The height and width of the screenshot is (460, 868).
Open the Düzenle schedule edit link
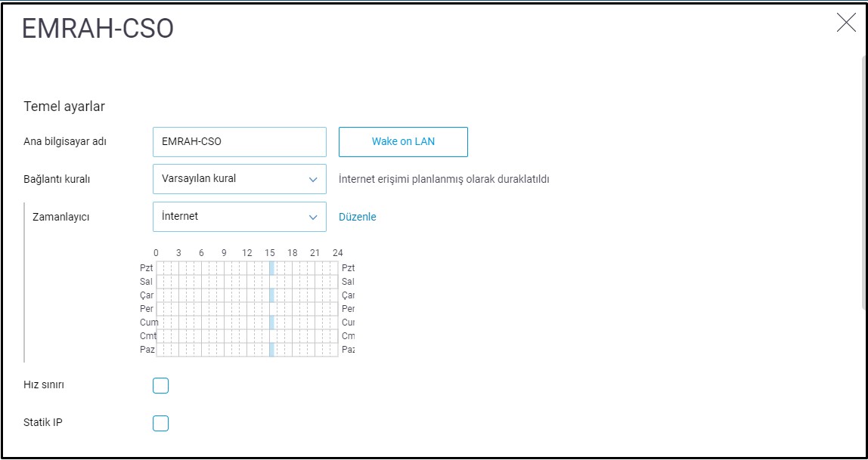pos(357,217)
